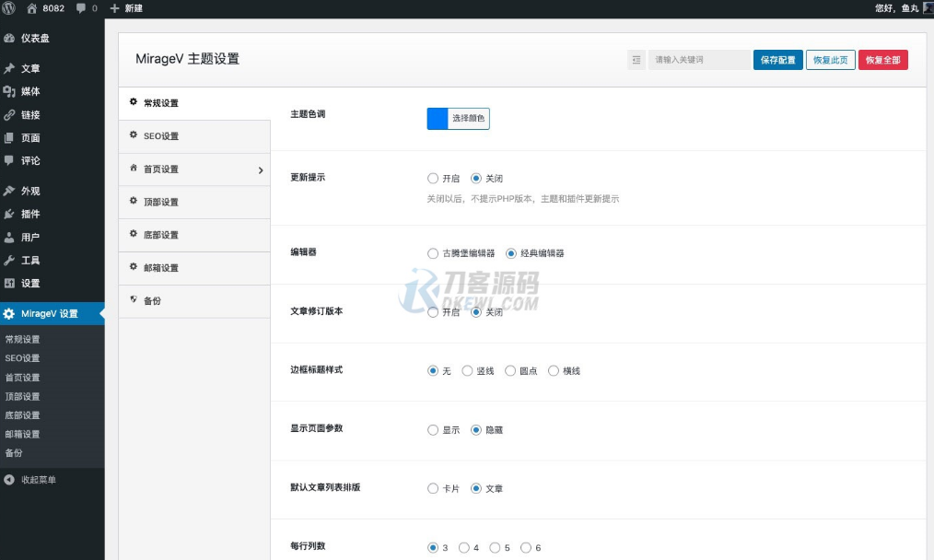Screen dimensions: 934x560
Task: Open the 用户 users icon
Action: (x=9, y=237)
